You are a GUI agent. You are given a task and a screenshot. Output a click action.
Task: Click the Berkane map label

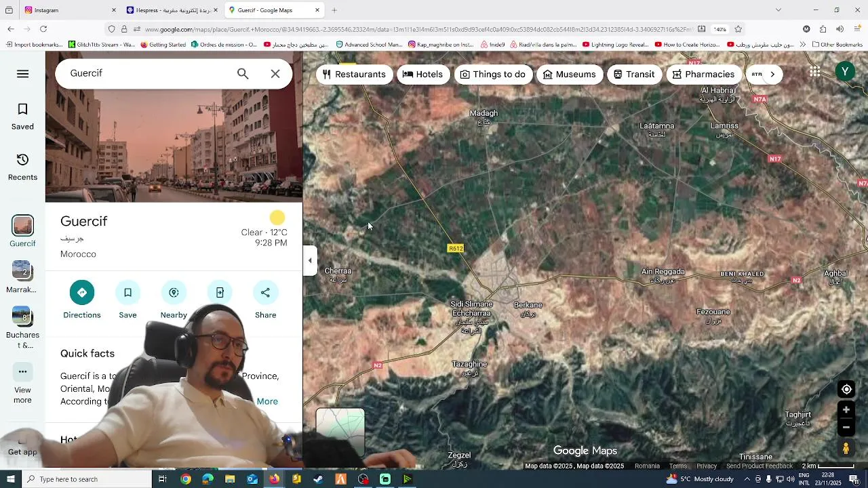tap(528, 309)
